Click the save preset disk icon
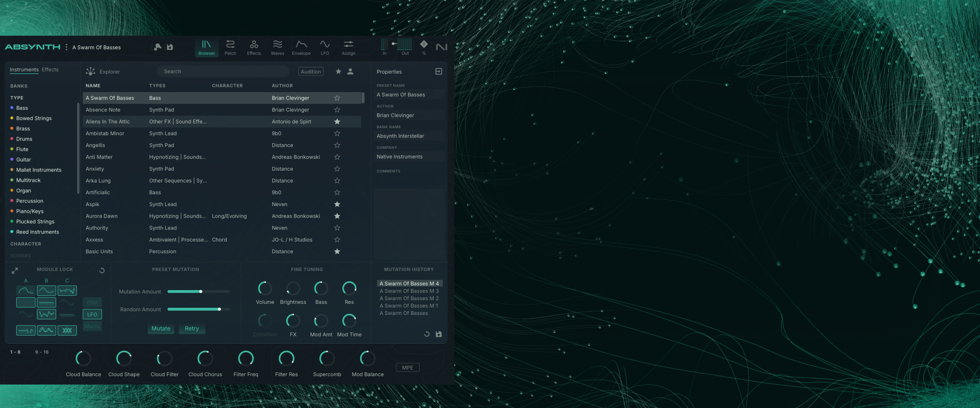The height and width of the screenshot is (408, 980). click(170, 47)
